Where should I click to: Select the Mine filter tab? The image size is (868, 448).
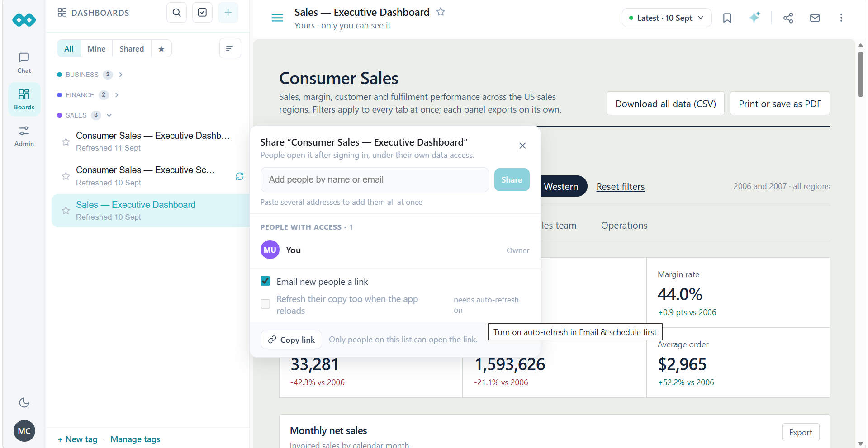(96, 48)
